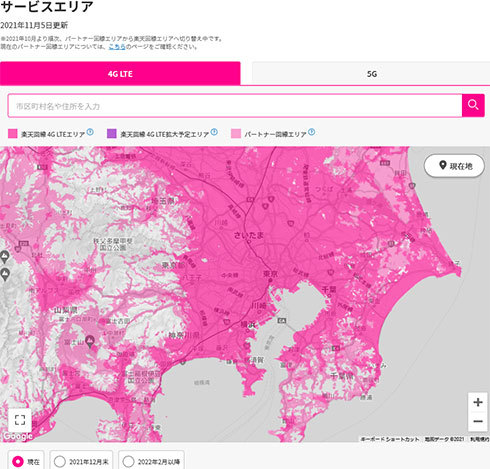This screenshot has height=469, width=490.
Task: Select the 2022年2月以降 radio option
Action: [151, 461]
